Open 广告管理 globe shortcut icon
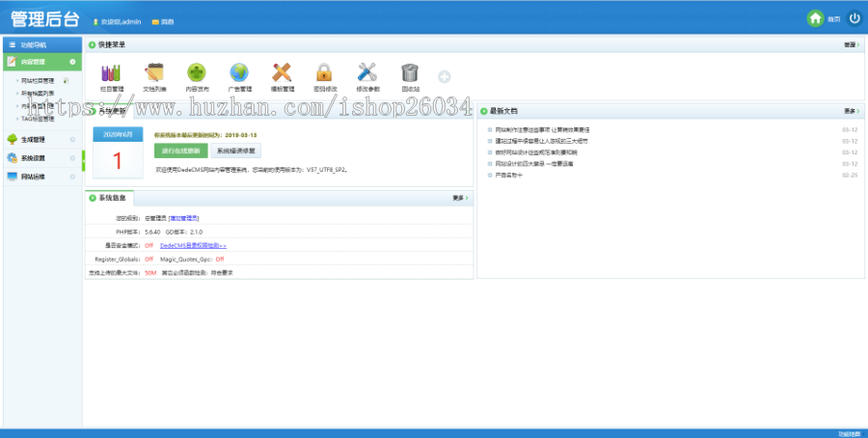 pos(239,72)
